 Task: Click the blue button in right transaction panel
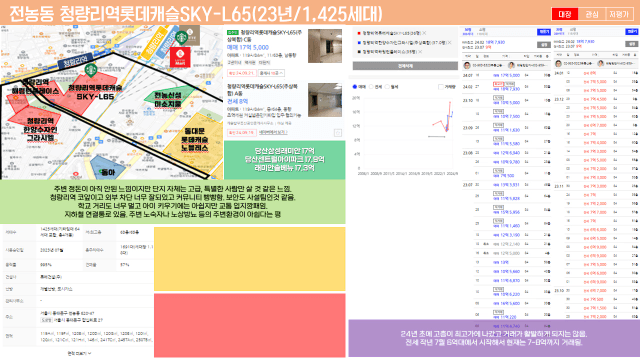point(632,32)
